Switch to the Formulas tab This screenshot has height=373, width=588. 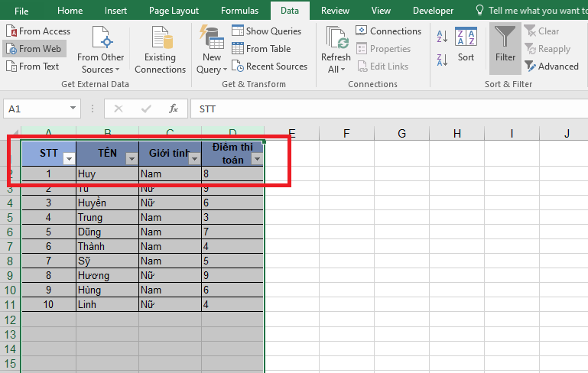coord(239,11)
